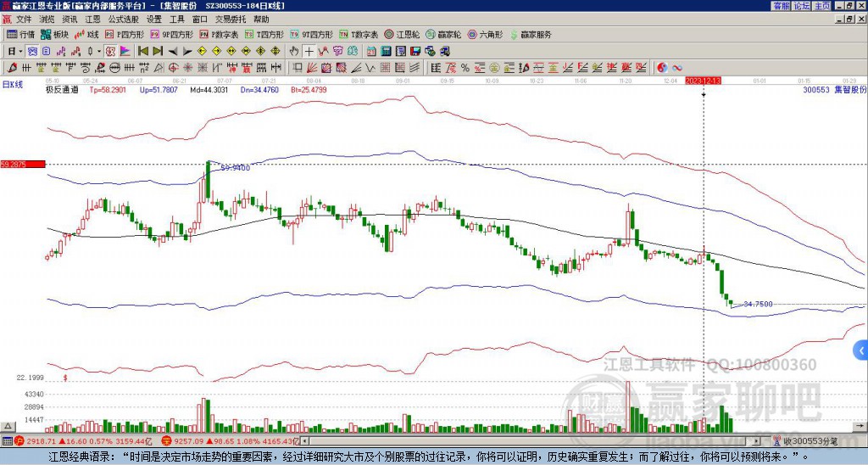Open the 资讯 menu
868x465 pixels.
pos(70,20)
